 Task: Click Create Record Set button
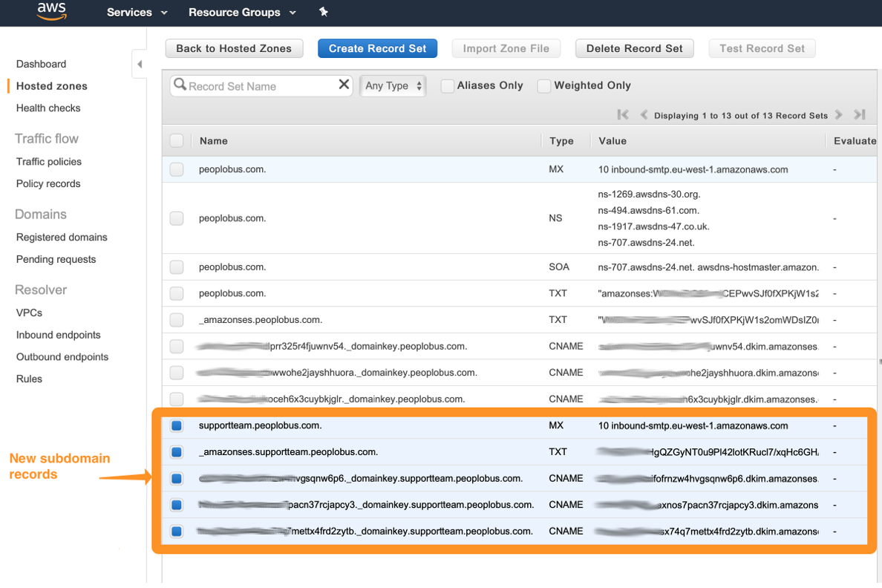pos(377,48)
